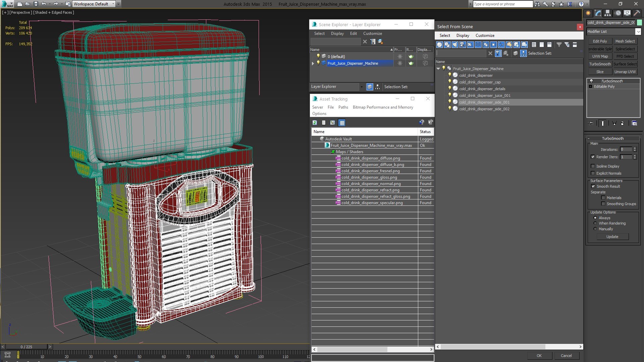This screenshot has width=644, height=362.
Task: Open Select menu in Scene Explorer
Action: pyautogui.click(x=319, y=34)
